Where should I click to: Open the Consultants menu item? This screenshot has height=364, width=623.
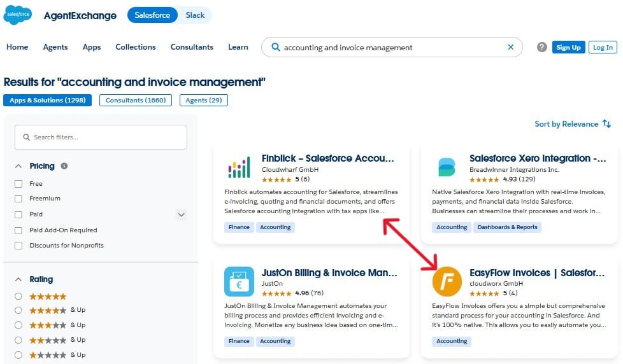192,47
